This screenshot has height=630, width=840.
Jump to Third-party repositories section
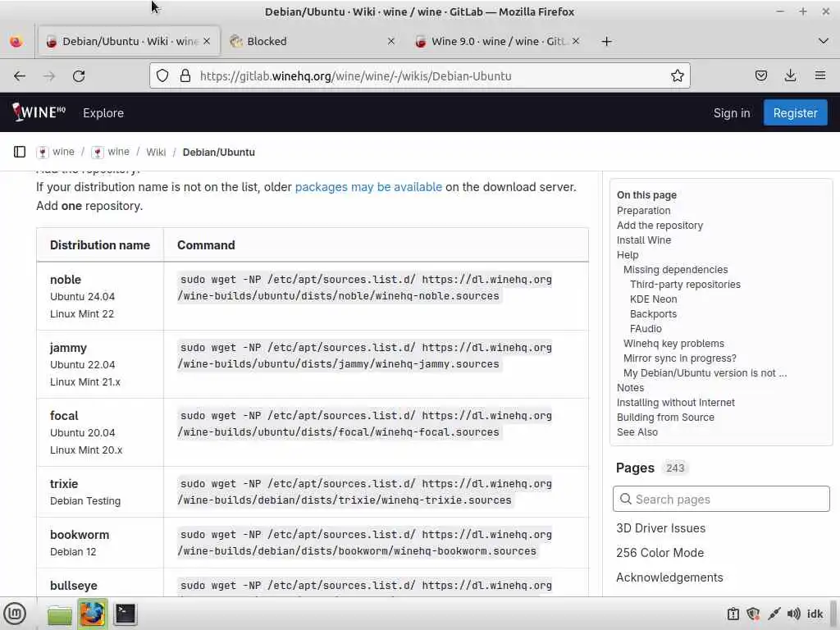coord(685,285)
